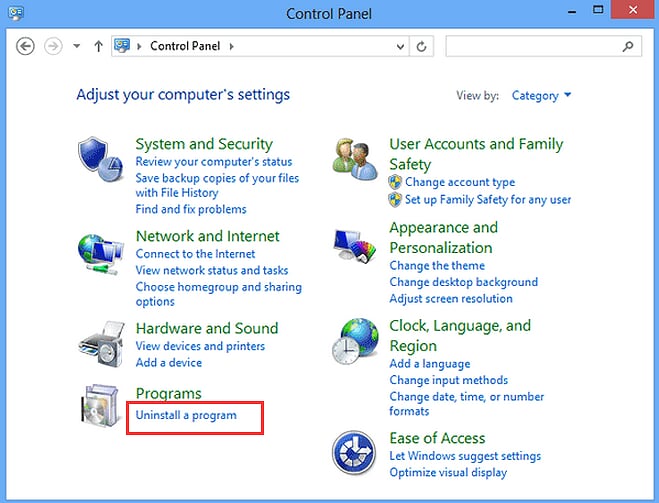Viewport: 659px width, 503px height.
Task: Go up one level with up arrow
Action: point(98,46)
